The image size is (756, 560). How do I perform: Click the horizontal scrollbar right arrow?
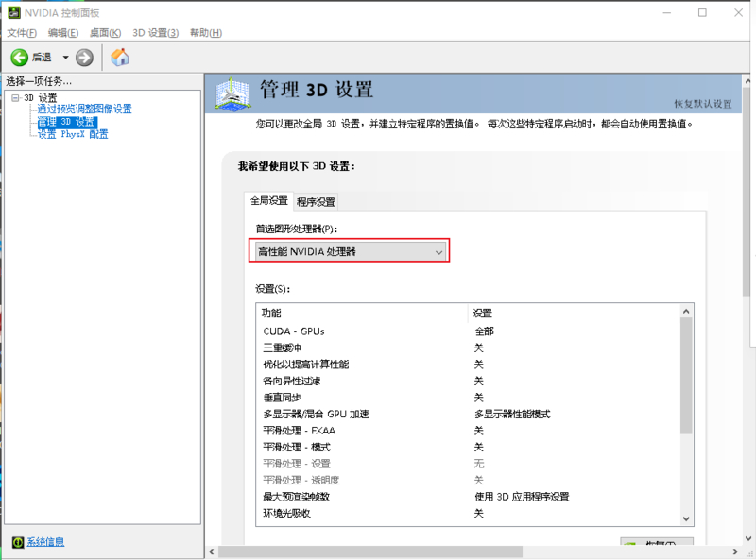coord(735,552)
